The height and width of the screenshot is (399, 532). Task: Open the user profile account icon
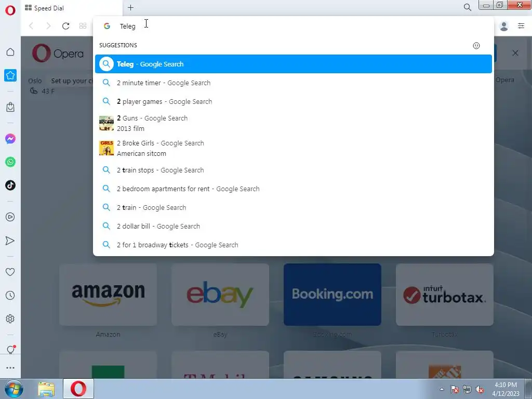point(504,26)
